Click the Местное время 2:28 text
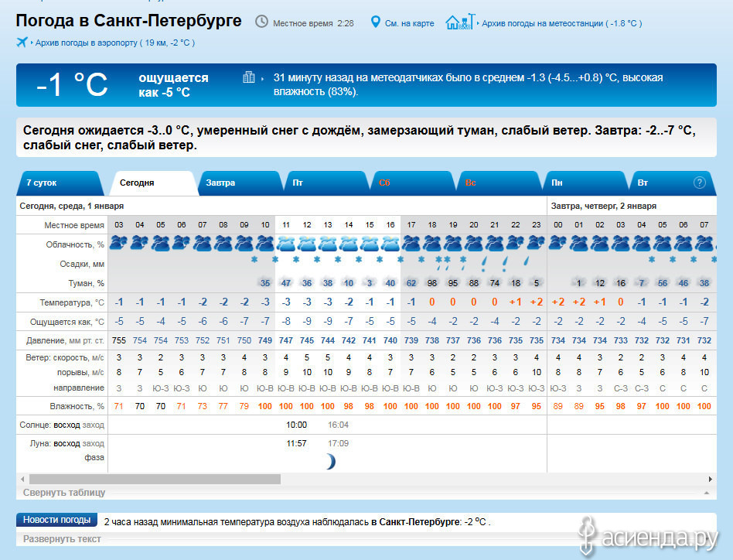 (313, 23)
